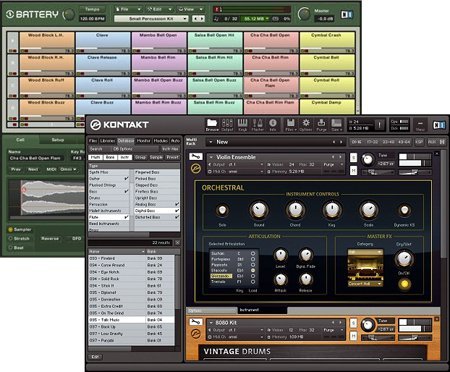Open the Browse folder icon in Kontakt
Image resolution: width=450 pixels, height=372 pixels.
(212, 125)
